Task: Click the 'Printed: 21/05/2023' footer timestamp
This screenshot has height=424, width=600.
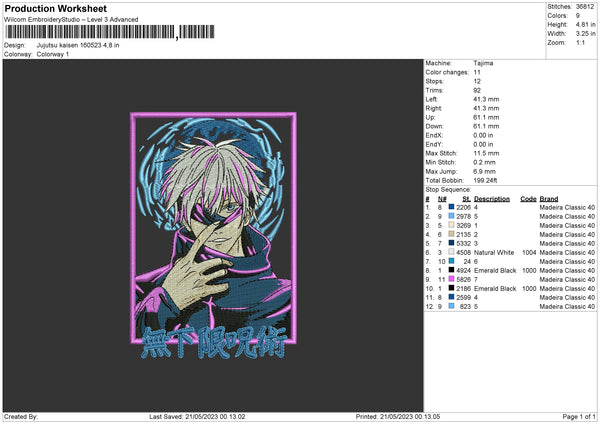Action: coord(398,417)
